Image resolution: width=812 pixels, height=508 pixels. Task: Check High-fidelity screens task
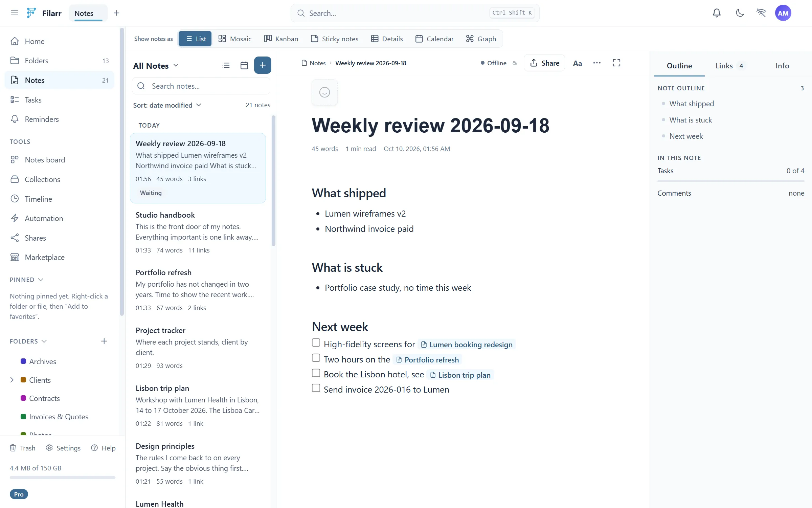316,343
